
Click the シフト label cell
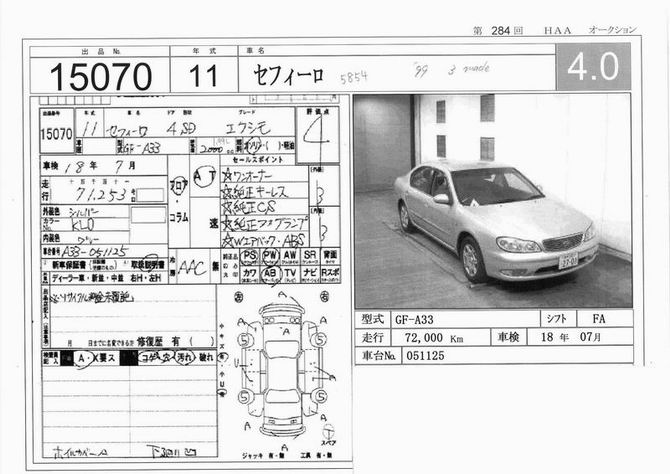tap(558, 319)
